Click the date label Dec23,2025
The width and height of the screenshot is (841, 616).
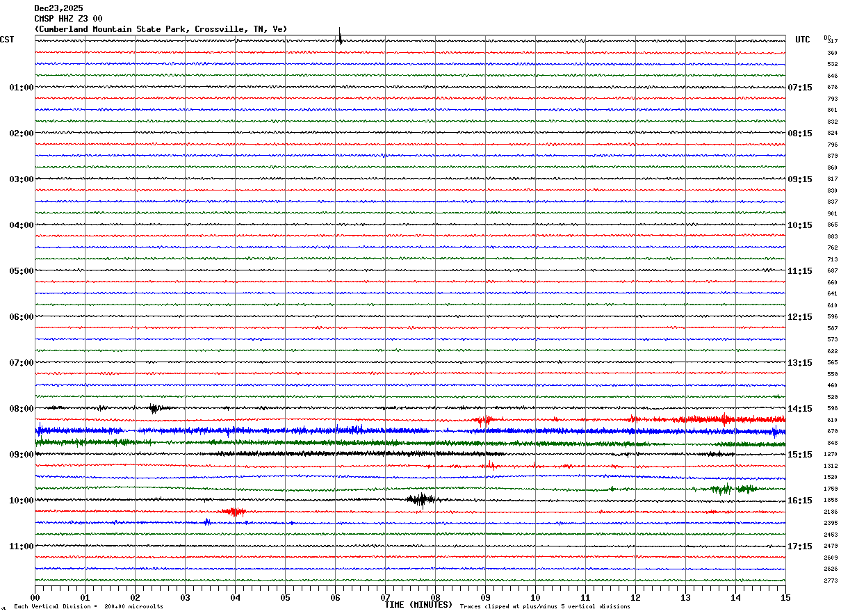[58, 8]
